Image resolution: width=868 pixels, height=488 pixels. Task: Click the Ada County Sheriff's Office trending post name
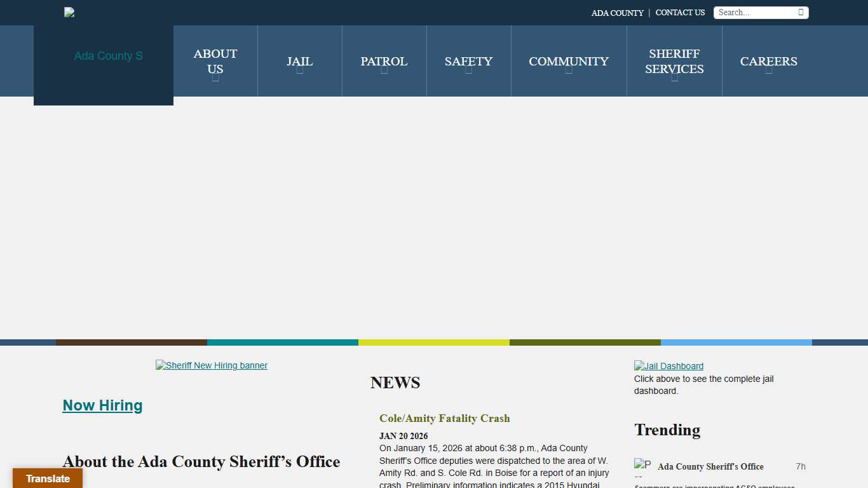tap(710, 466)
